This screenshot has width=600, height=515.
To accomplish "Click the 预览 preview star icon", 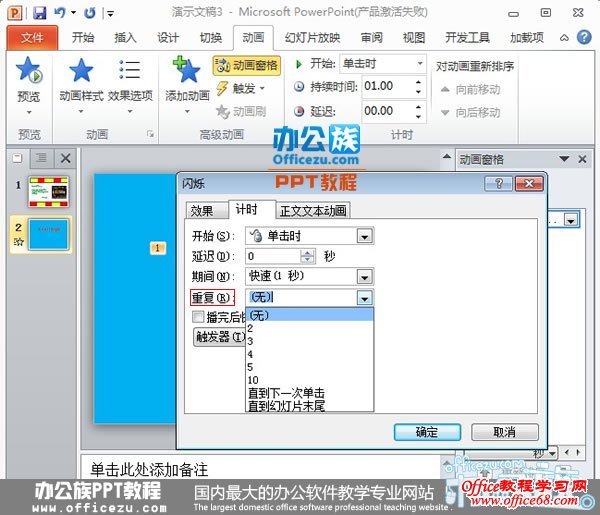I will click(29, 70).
